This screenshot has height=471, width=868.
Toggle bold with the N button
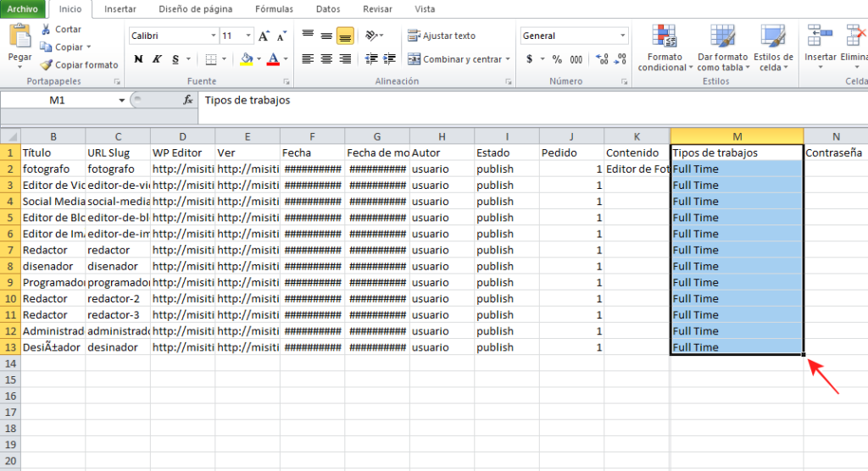coord(138,58)
